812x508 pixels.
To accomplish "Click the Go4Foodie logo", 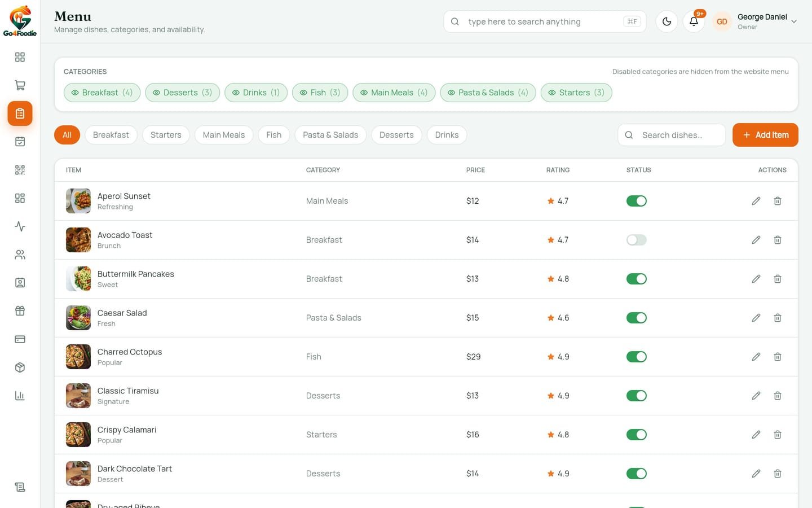I will pos(20,21).
